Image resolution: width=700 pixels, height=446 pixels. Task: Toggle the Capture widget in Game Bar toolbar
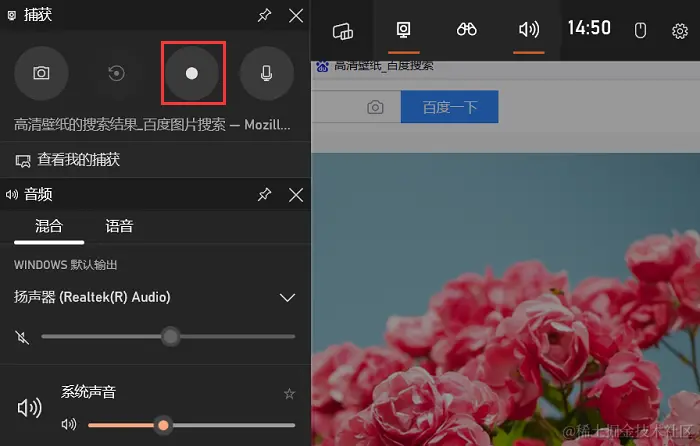pyautogui.click(x=404, y=30)
